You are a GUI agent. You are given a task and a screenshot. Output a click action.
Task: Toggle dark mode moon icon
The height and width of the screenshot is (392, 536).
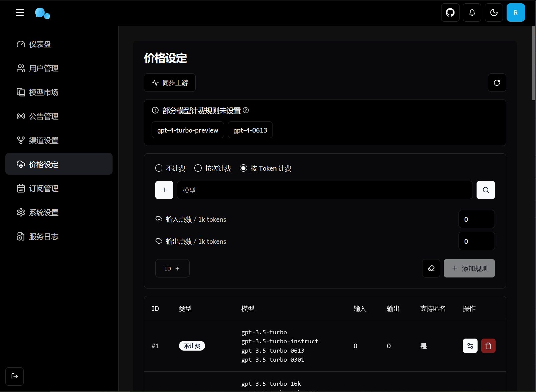tap(494, 13)
